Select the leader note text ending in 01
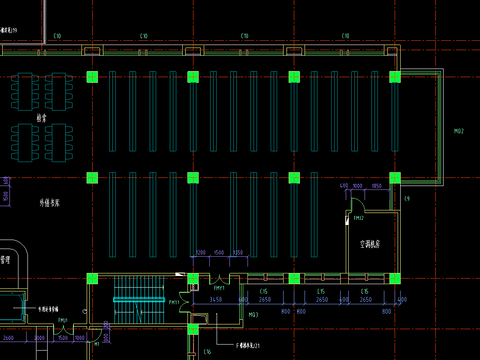 [247, 346]
